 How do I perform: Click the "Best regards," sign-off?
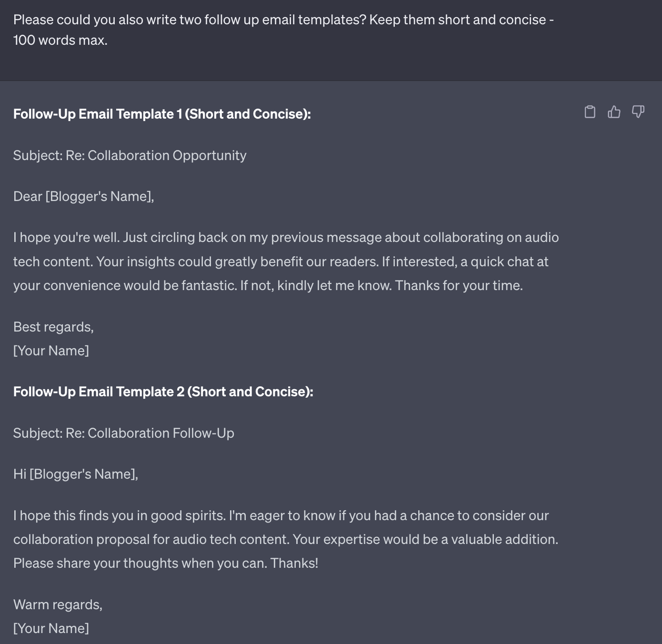pyautogui.click(x=53, y=327)
